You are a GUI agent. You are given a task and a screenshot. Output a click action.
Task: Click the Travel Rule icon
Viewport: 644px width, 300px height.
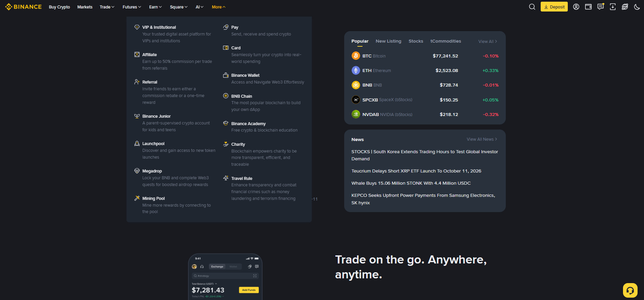click(x=226, y=178)
